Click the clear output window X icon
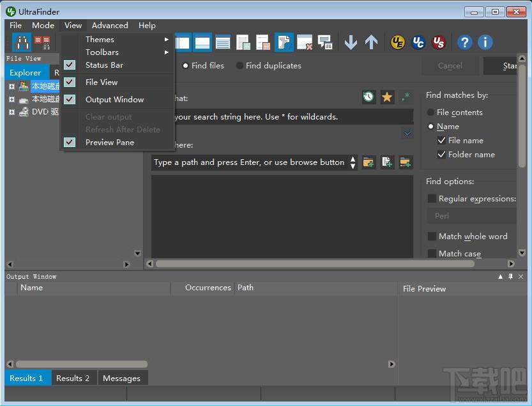 305,42
